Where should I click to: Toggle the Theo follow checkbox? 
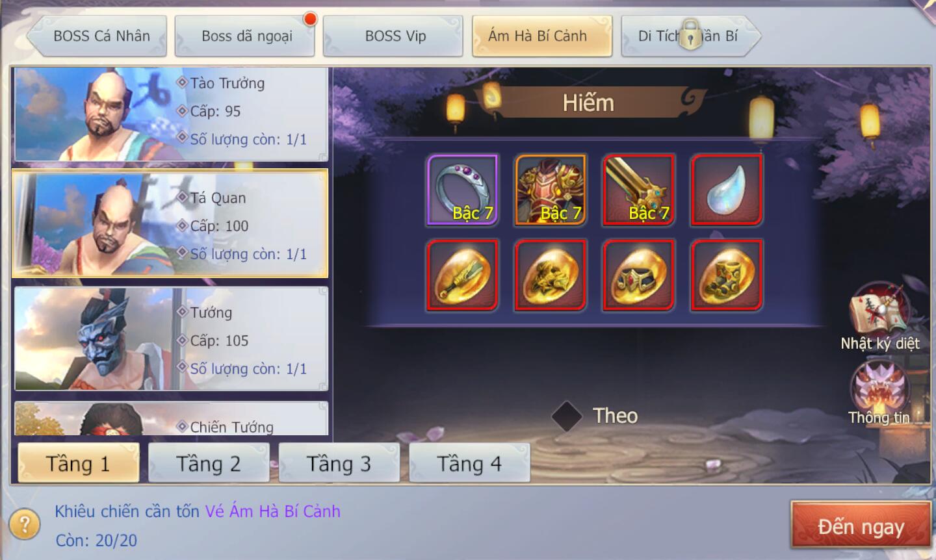pyautogui.click(x=567, y=416)
